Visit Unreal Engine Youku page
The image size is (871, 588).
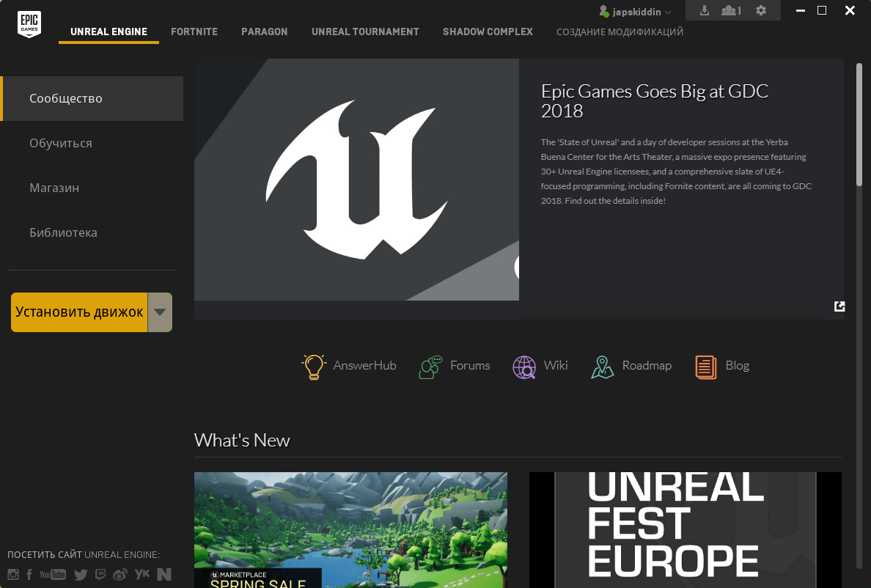[142, 574]
